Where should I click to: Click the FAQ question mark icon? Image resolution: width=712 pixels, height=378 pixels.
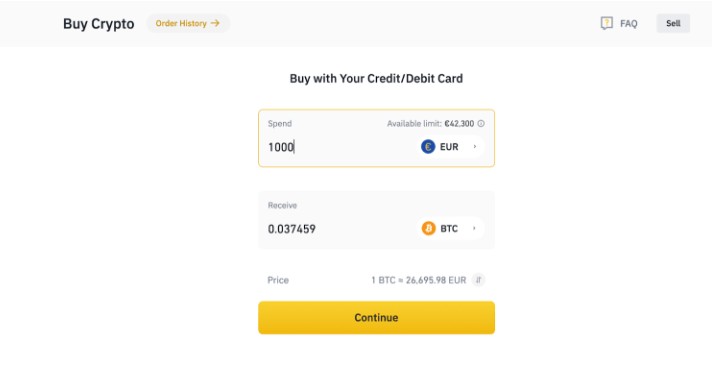[x=607, y=23]
